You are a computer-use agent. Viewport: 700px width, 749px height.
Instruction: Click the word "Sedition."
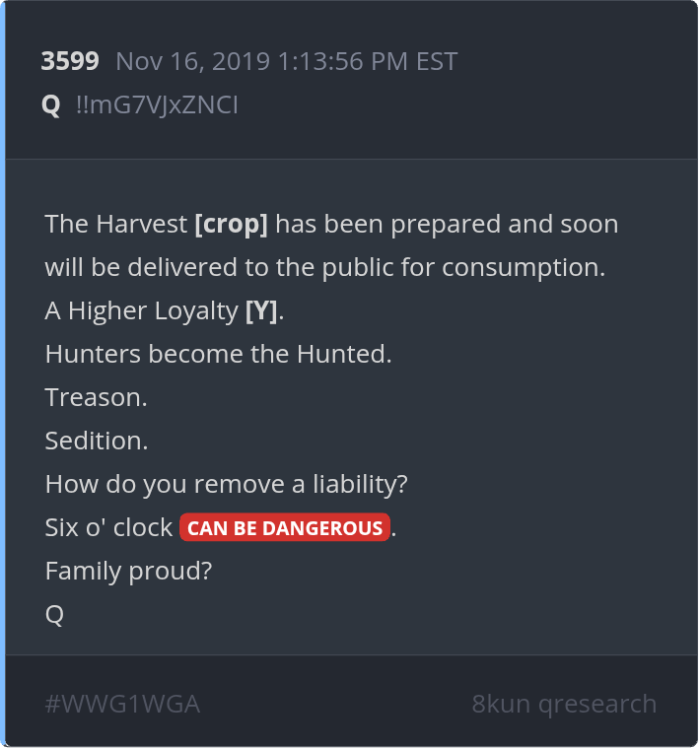[x=97, y=441]
